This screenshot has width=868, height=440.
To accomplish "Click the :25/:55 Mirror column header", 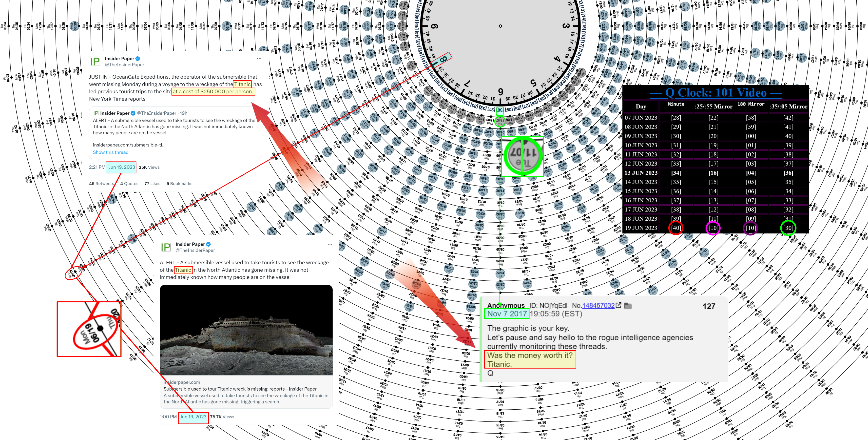I will tap(713, 107).
